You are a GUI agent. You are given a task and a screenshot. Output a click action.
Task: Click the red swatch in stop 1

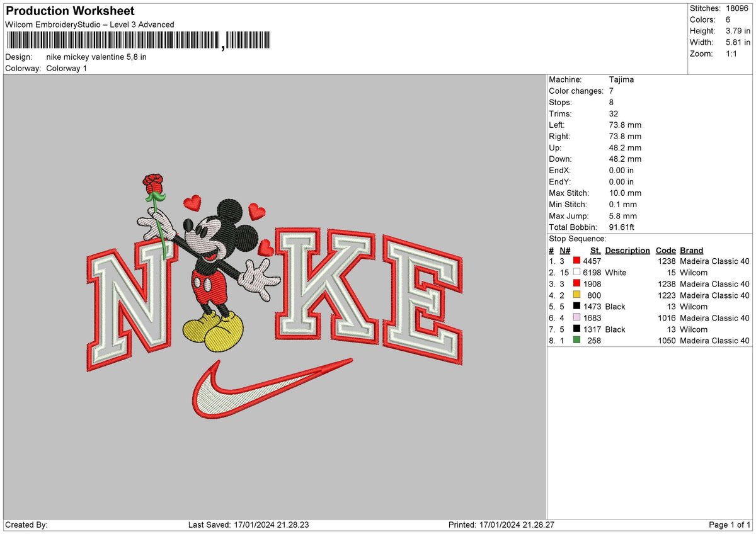coord(576,261)
